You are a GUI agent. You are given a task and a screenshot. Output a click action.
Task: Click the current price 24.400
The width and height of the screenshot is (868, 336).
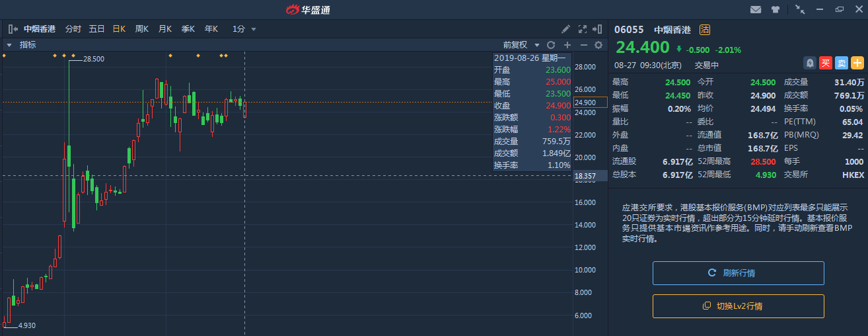pos(643,48)
